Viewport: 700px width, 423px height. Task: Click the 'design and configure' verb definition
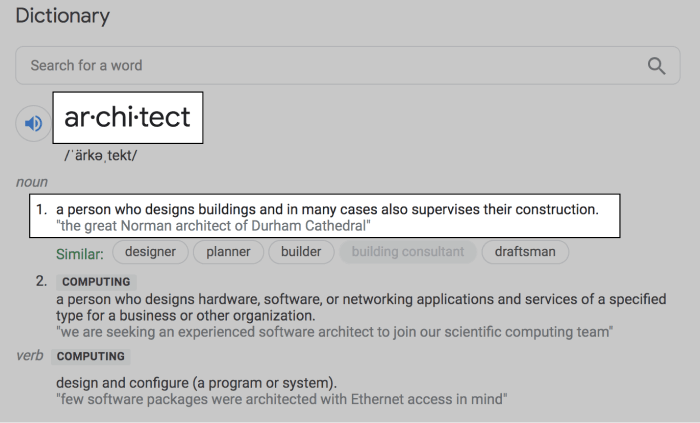(x=196, y=383)
